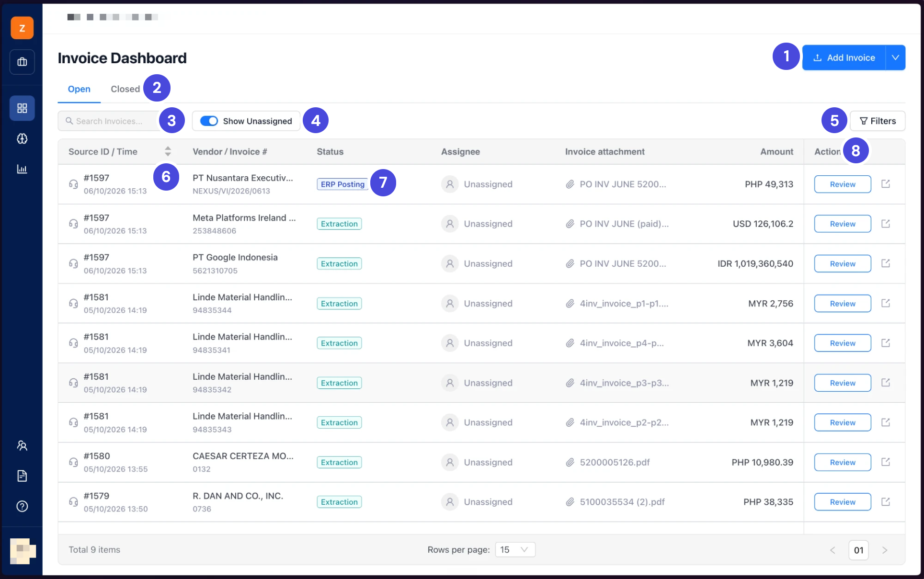The height and width of the screenshot is (579, 924).
Task: Click page number 01 box
Action: (x=858, y=550)
